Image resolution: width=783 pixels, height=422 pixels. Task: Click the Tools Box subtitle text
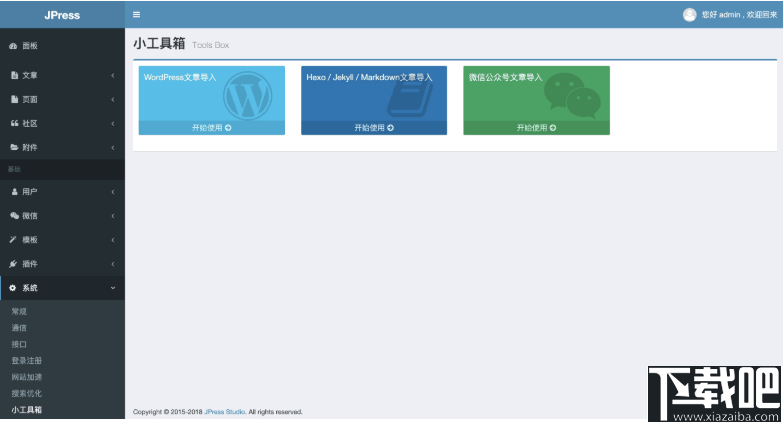click(210, 45)
